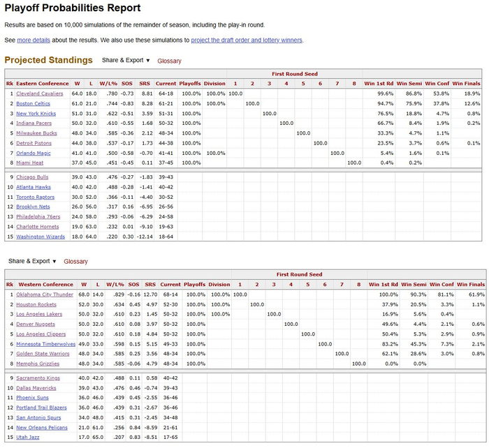This screenshot has width=489, height=448.
Task: Click Orlando Magic team link
Action: tap(34, 154)
